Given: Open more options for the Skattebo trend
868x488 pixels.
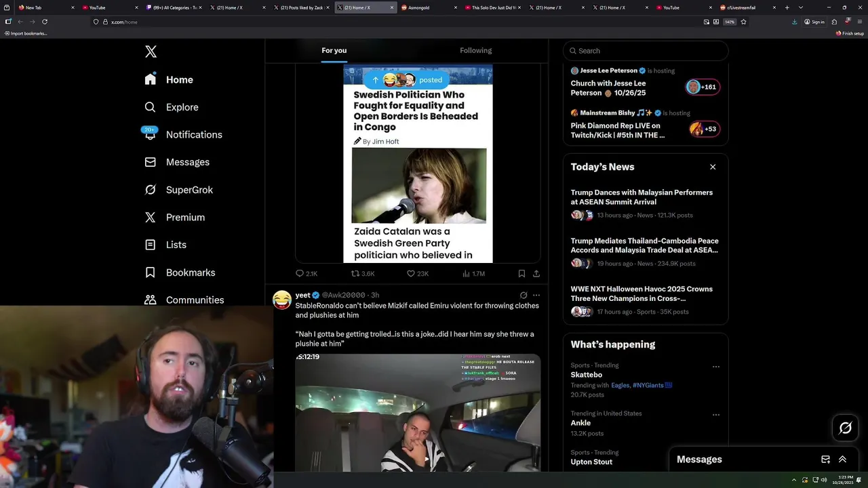Looking at the screenshot, I should tap(715, 367).
